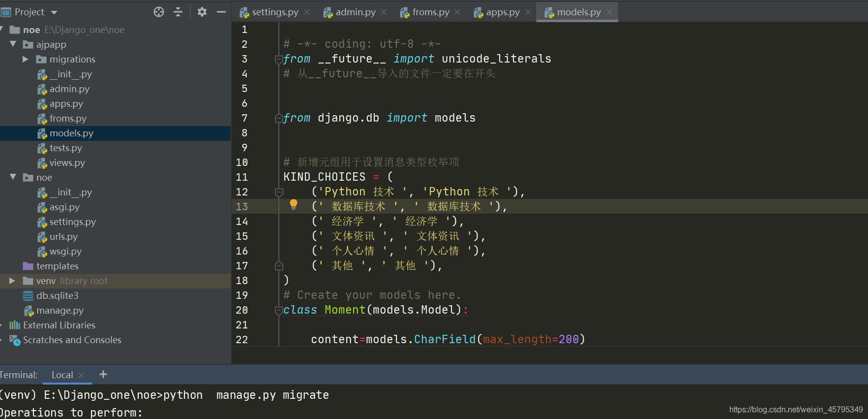Click on Moment class name
This screenshot has width=868, height=419.
click(345, 310)
